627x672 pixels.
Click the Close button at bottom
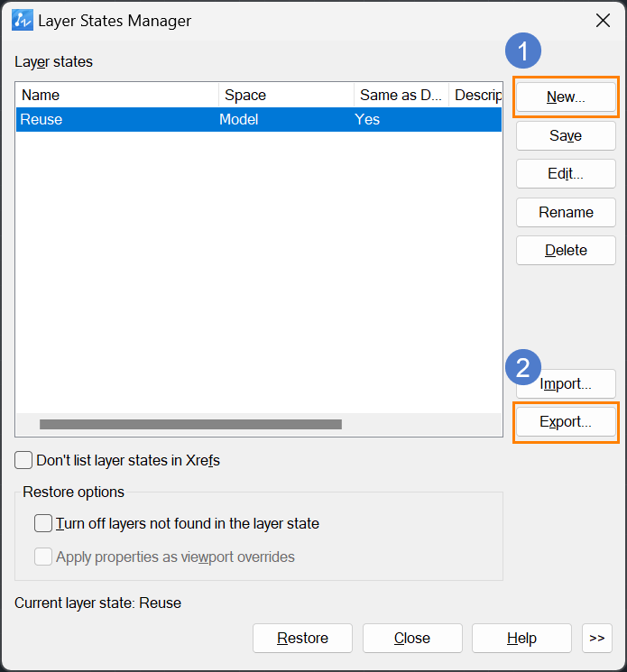point(412,638)
